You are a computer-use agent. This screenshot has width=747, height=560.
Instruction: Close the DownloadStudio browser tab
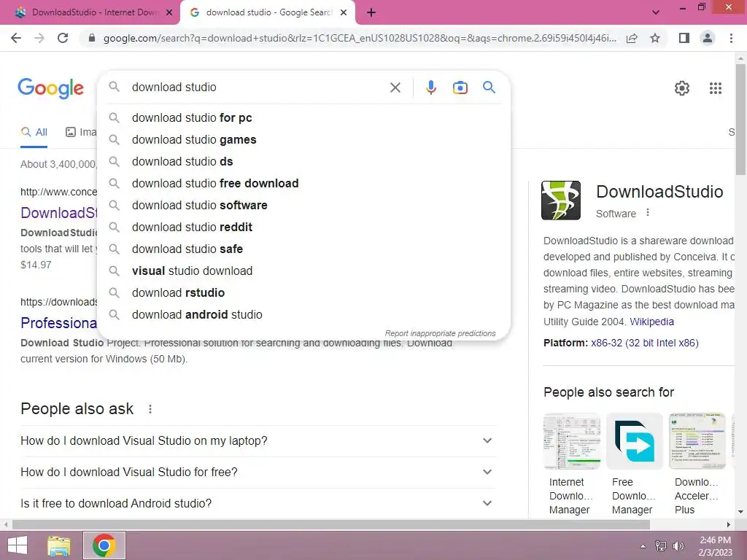pos(169,13)
